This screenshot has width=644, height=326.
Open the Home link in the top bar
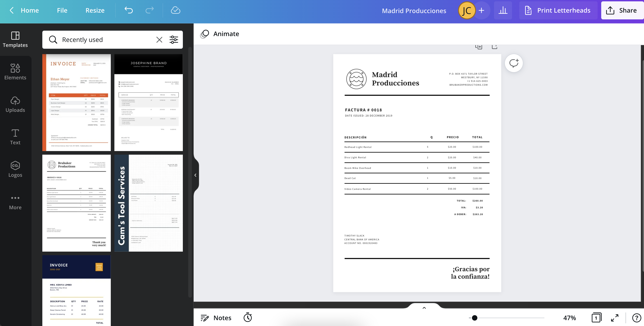click(x=30, y=10)
